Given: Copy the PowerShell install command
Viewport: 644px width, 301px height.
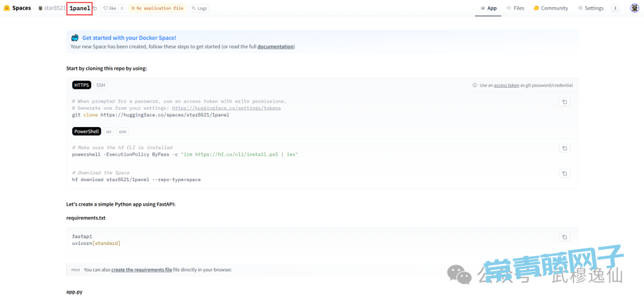Looking at the screenshot, I should (x=564, y=148).
